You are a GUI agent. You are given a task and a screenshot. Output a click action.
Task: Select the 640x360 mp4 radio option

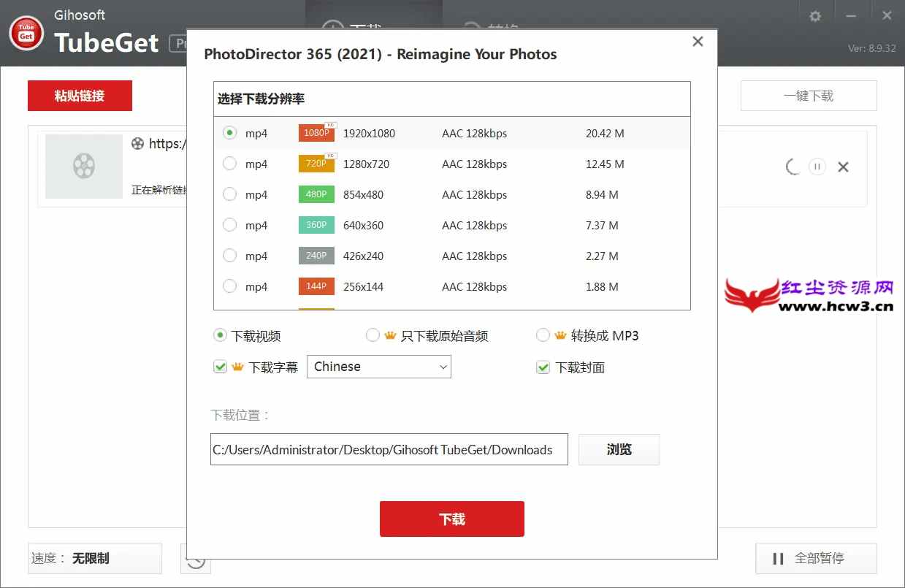tap(230, 225)
